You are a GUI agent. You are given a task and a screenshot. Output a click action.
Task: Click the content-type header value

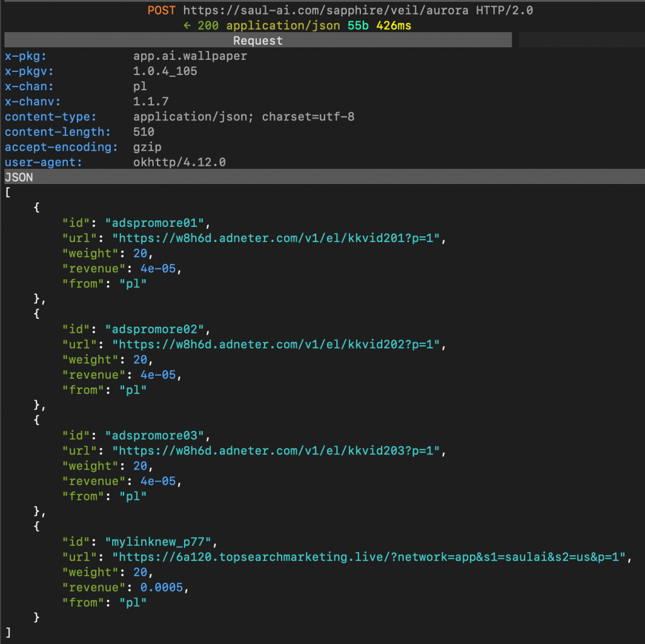point(244,117)
